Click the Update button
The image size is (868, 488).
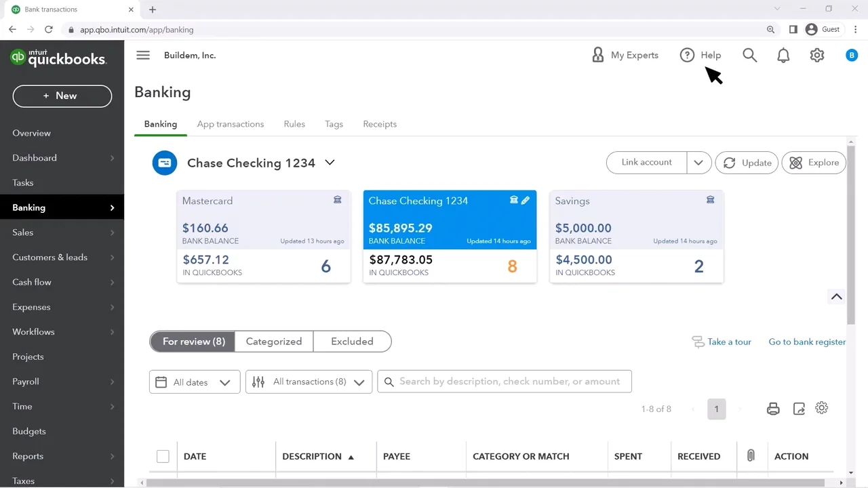pos(747,163)
